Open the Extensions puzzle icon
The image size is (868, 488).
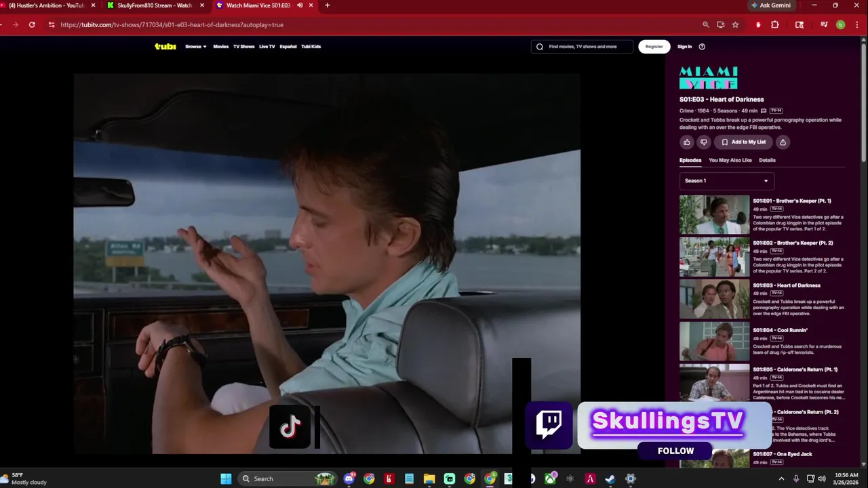775,24
